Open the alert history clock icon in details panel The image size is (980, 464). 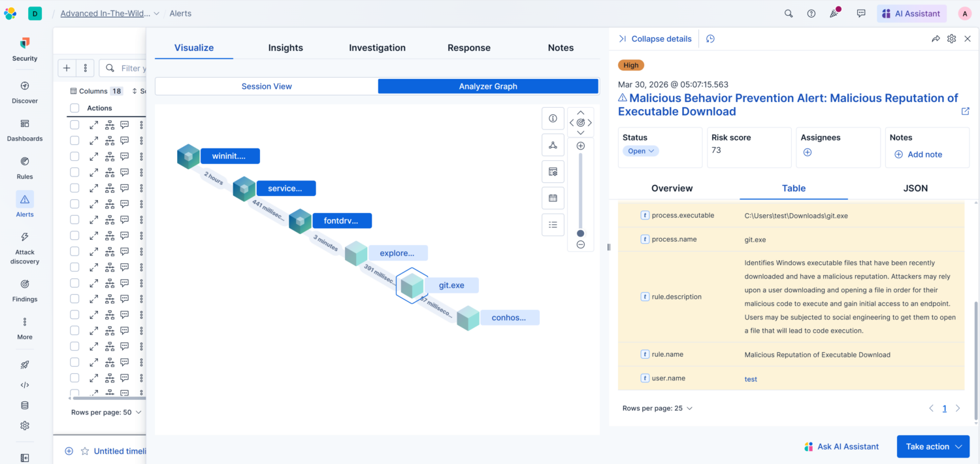(710, 39)
